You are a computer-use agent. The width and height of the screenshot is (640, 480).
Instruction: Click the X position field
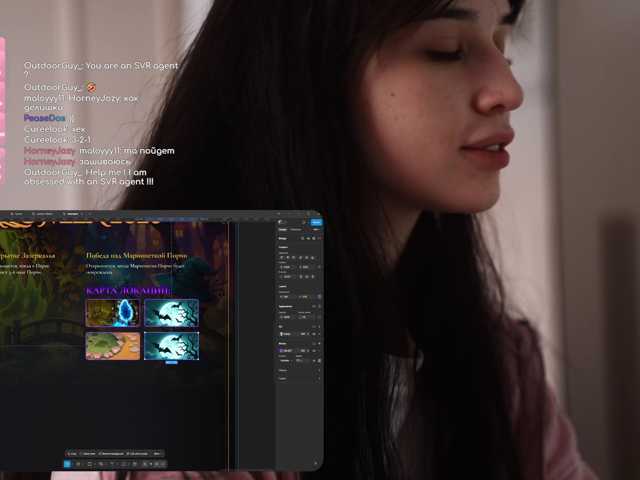[x=287, y=267]
